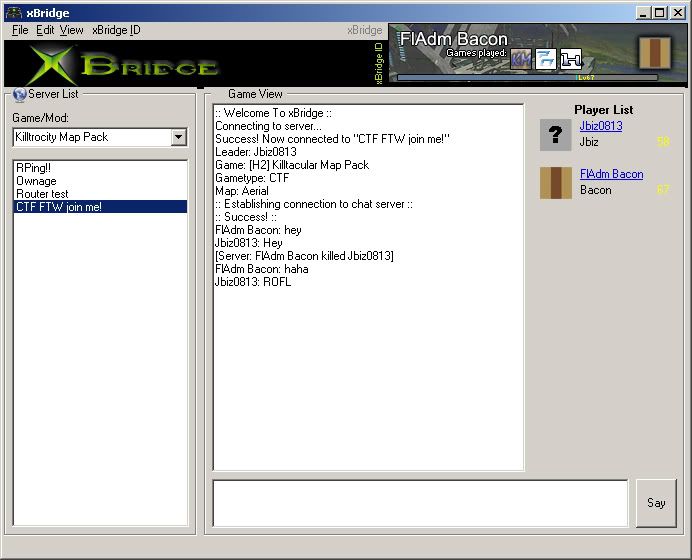692x560 pixels.
Task: Minimize the xBridge window
Action: tap(643, 13)
